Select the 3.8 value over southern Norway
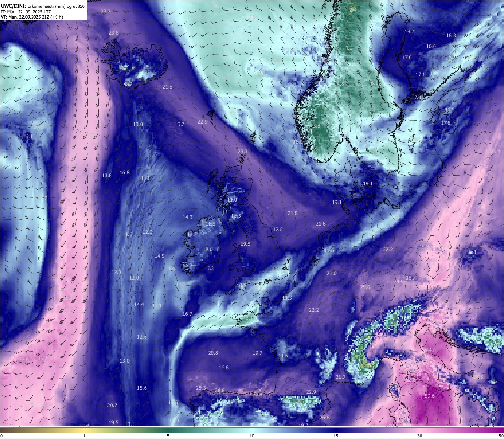The image size is (504, 439). point(317,126)
